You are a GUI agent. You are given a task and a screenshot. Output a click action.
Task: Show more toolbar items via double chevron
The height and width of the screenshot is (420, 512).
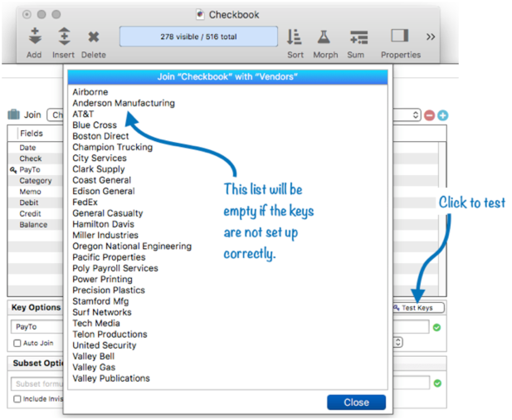pos(431,37)
